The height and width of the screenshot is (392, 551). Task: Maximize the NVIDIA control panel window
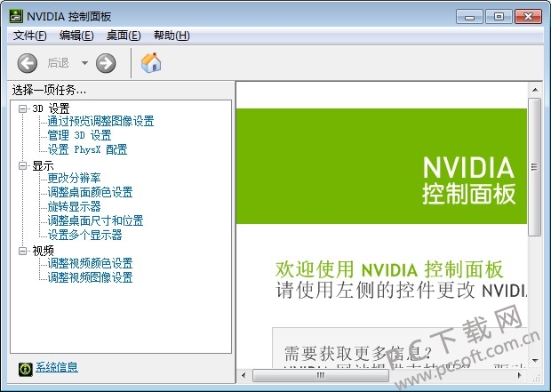(x=499, y=17)
